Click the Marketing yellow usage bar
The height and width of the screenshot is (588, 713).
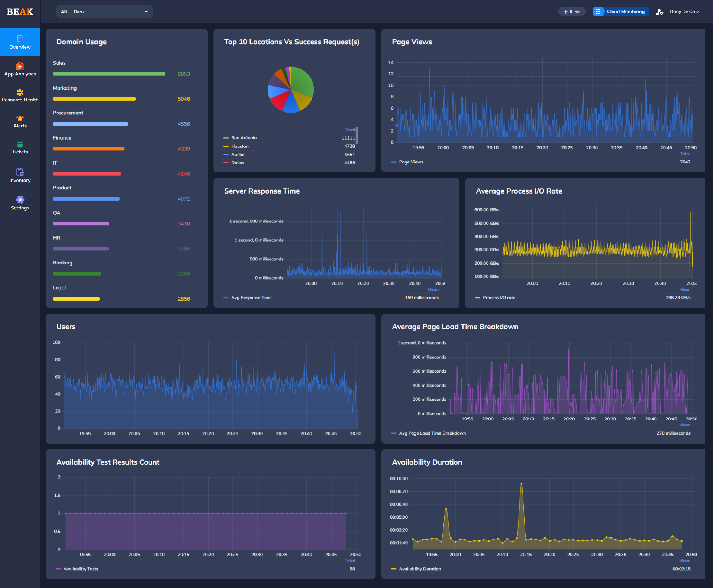[x=94, y=99]
